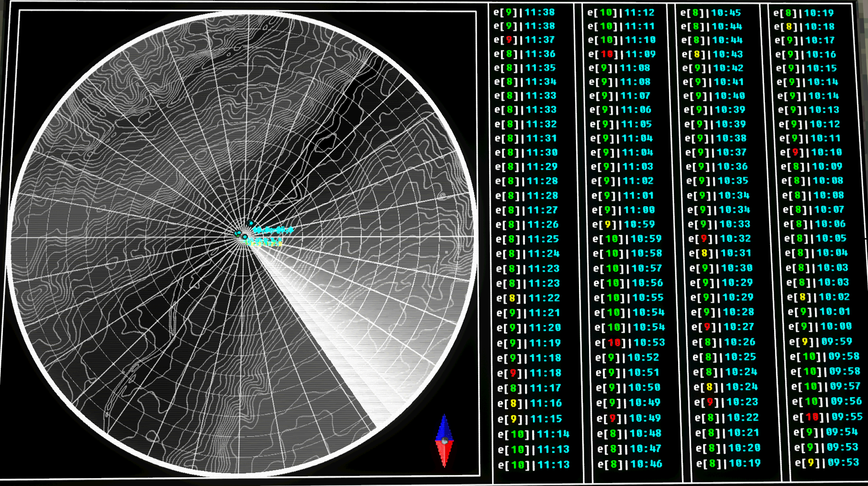Click the e[10]|10:59 log row

pos(627,239)
